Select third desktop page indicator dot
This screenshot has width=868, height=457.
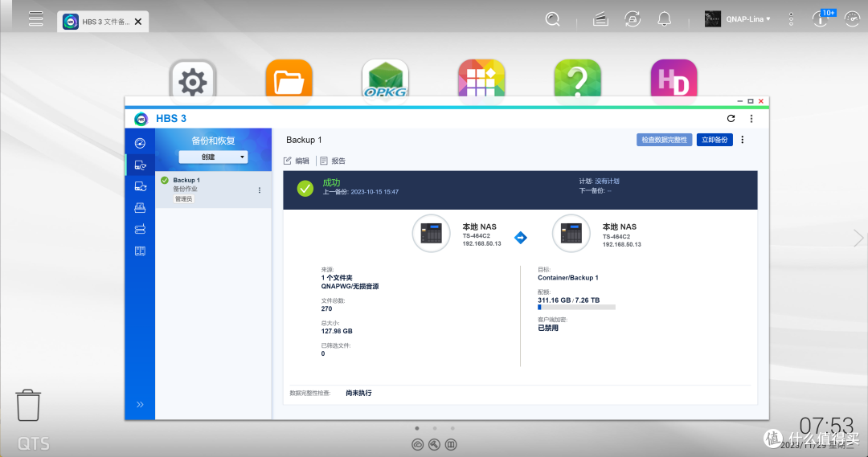coord(452,428)
